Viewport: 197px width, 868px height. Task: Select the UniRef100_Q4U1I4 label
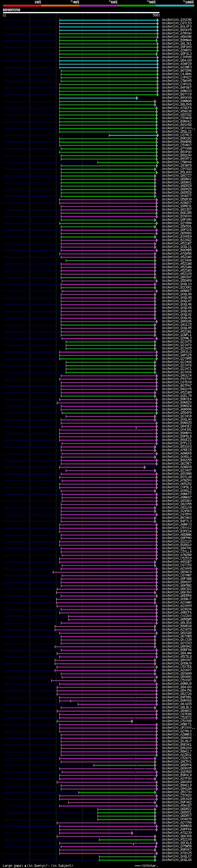pyautogui.click(x=177, y=376)
